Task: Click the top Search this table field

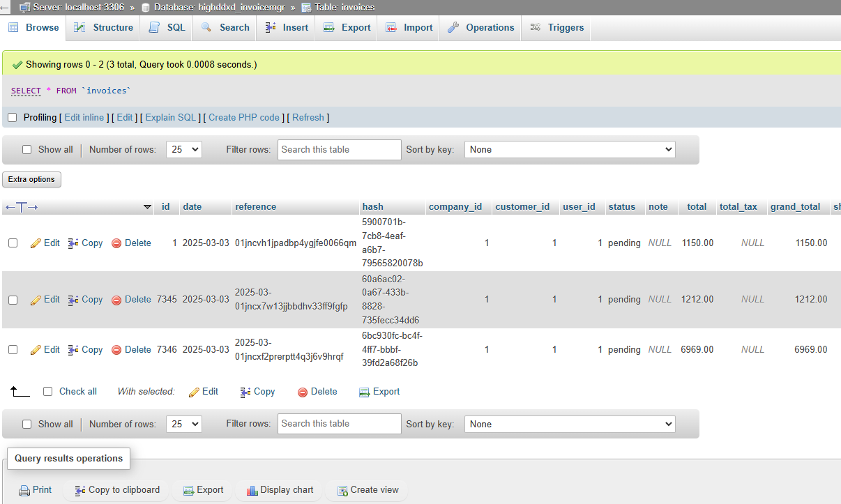Action: [x=340, y=149]
